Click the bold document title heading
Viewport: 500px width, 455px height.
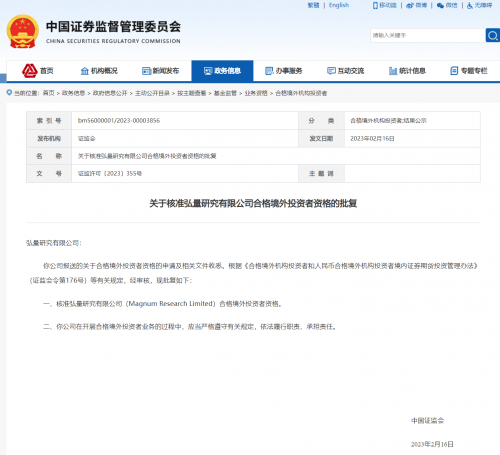253,203
